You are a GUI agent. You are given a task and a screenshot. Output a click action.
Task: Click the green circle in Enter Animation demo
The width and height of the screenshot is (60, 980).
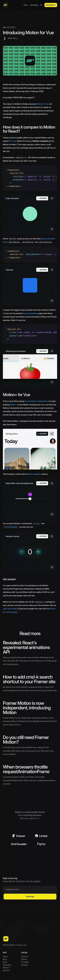[30, 214]
